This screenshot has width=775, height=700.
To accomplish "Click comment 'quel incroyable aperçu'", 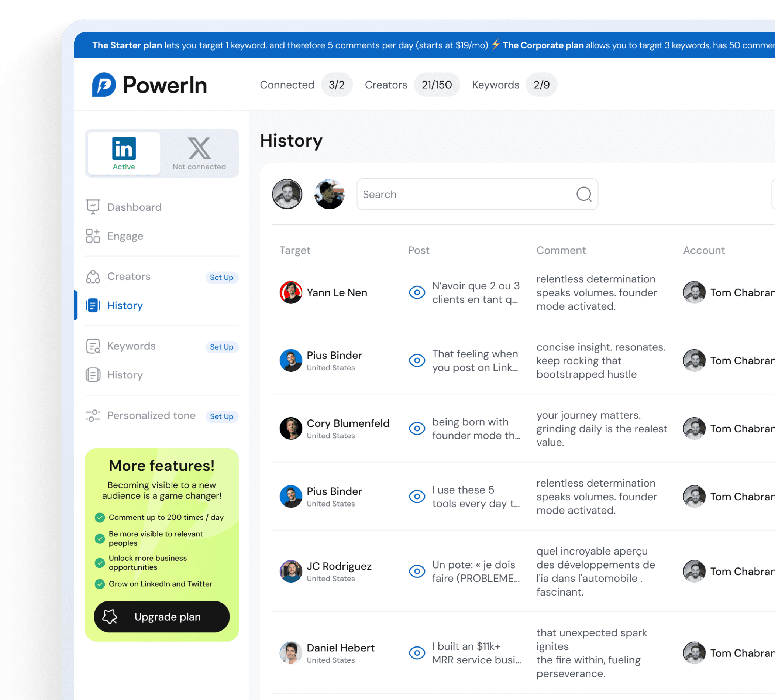I will (596, 572).
